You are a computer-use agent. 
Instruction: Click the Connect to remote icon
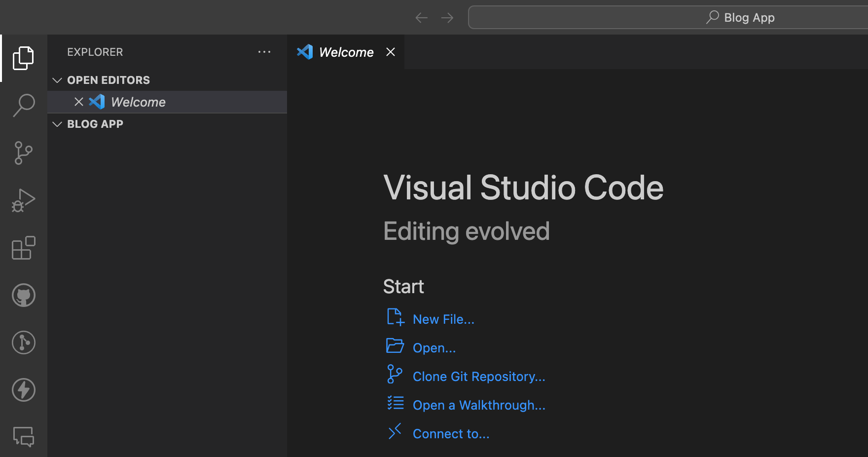[x=395, y=431]
